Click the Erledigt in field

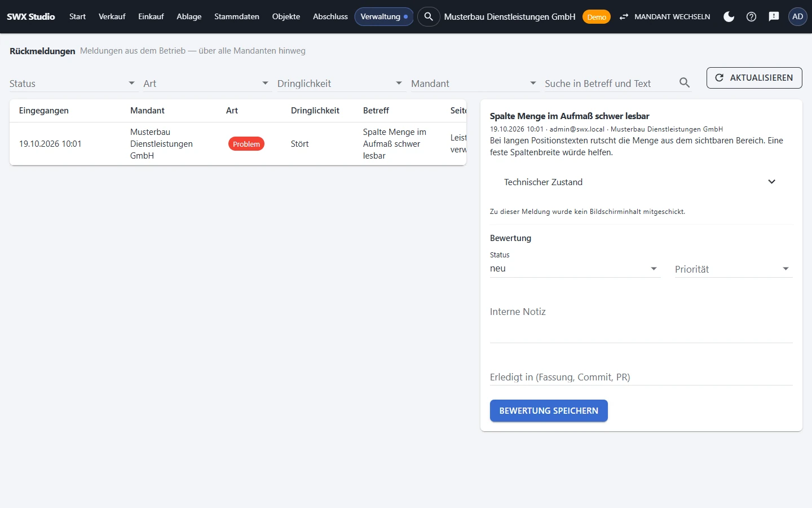coord(641,377)
